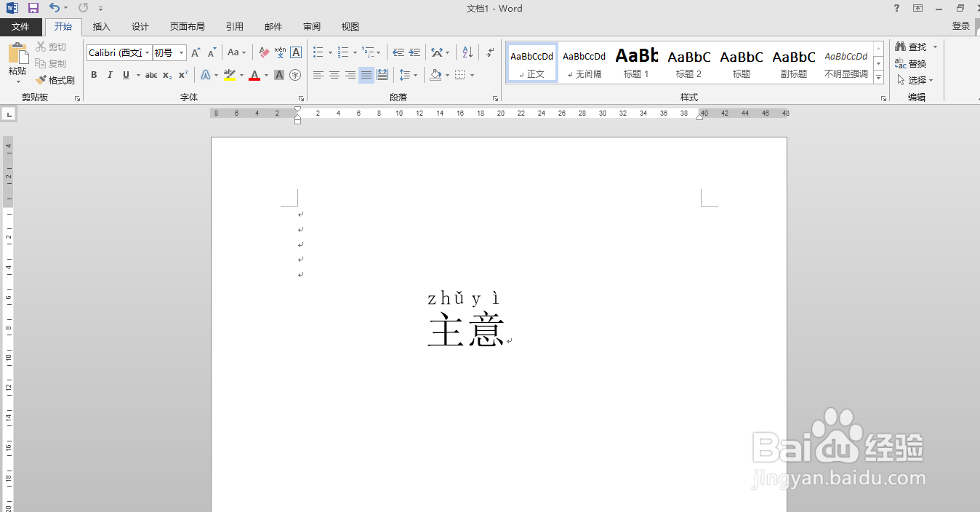Open the Change Case (Aa) dropdown
The height and width of the screenshot is (512, 980).
pos(236,52)
